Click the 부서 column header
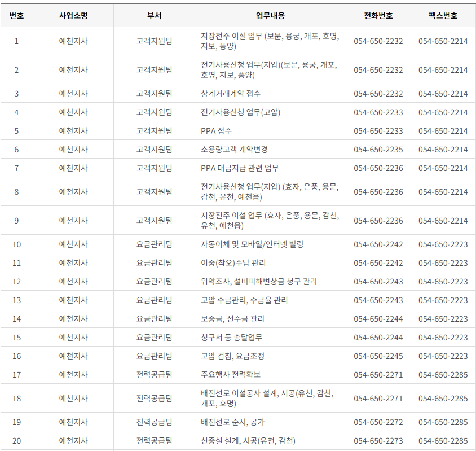The width and height of the screenshot is (476, 451). click(153, 16)
